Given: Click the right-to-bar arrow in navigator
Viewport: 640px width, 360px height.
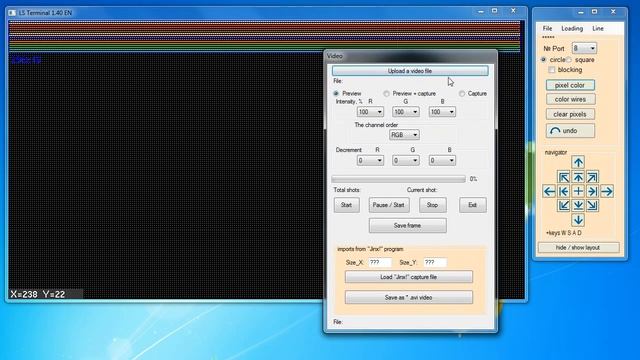Looking at the screenshot, I should click(592, 191).
